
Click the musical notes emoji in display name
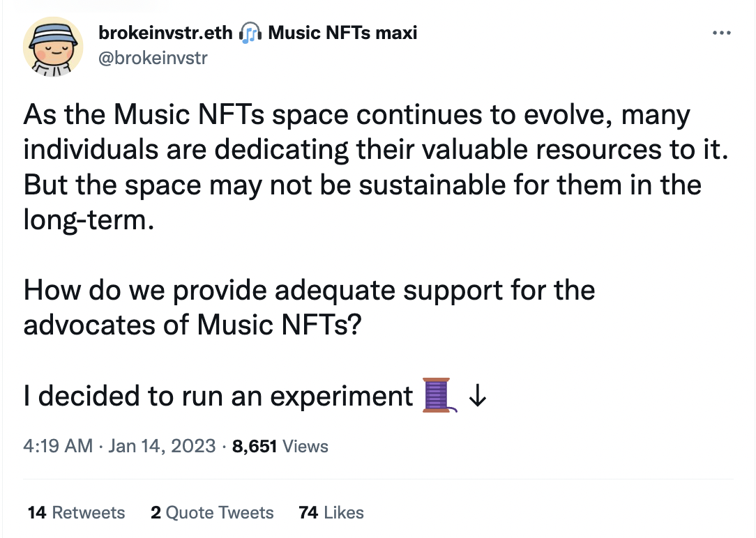251,32
